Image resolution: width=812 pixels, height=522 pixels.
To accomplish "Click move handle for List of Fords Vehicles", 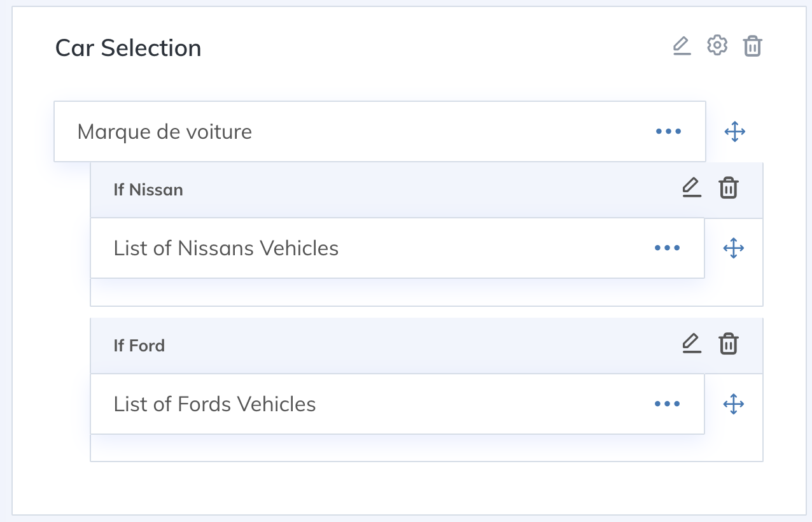I will tap(734, 404).
